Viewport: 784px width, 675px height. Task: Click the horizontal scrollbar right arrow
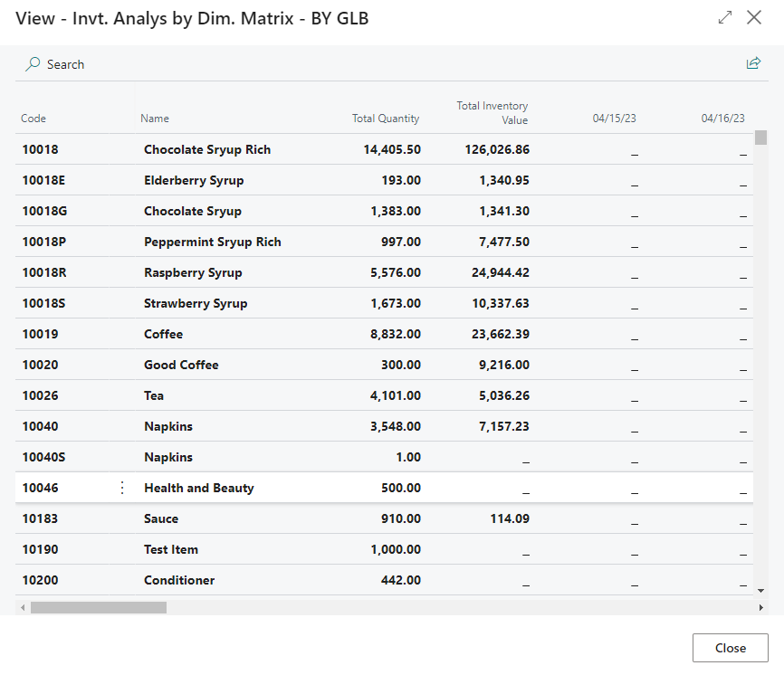click(760, 608)
